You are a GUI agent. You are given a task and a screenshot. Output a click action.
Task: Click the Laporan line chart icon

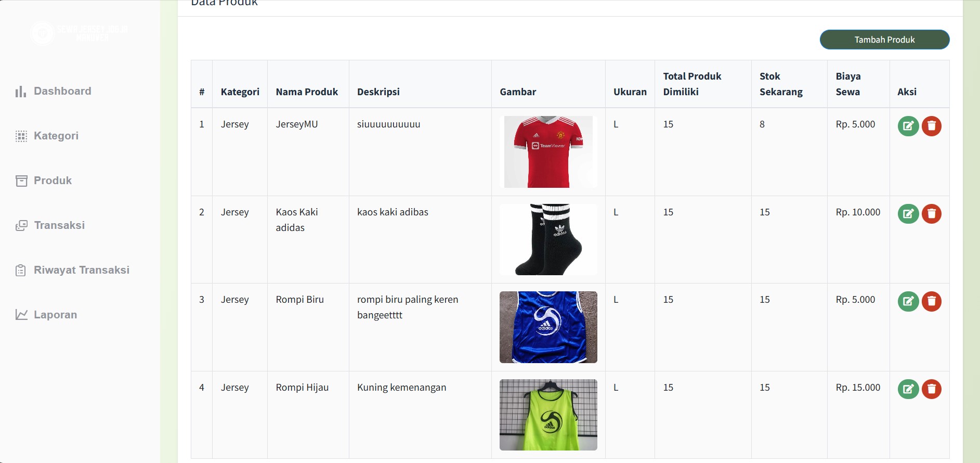[x=21, y=315]
